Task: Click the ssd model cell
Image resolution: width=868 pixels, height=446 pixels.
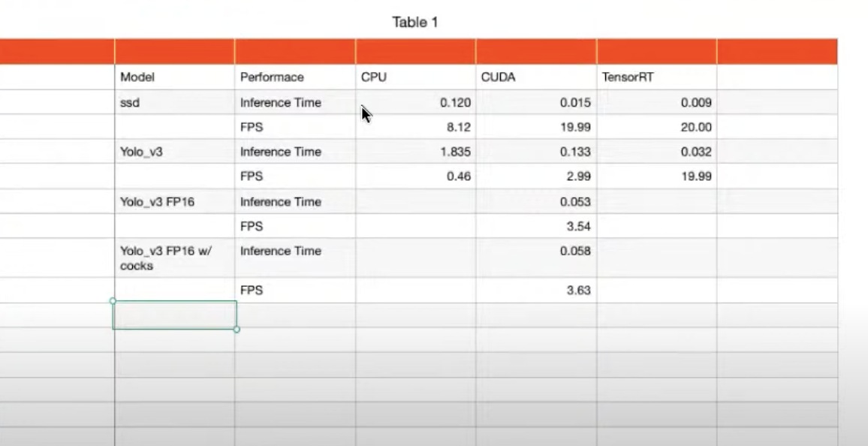Action: [174, 102]
